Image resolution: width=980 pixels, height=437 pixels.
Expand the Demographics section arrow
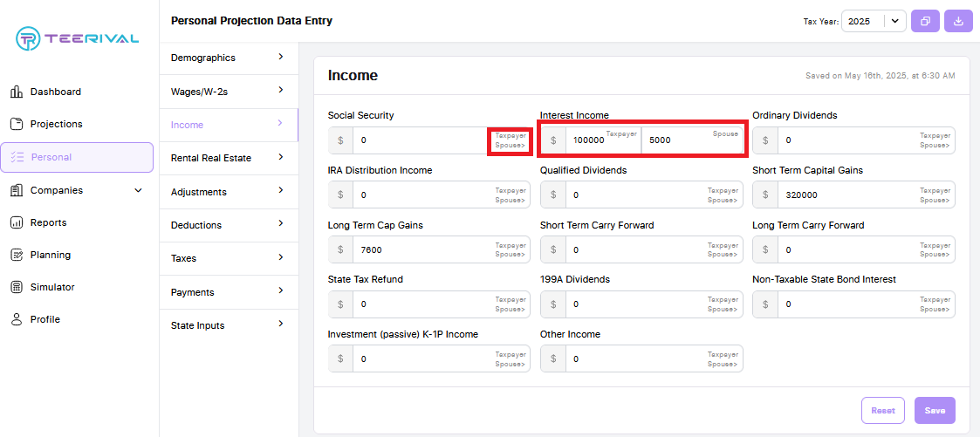pyautogui.click(x=281, y=57)
